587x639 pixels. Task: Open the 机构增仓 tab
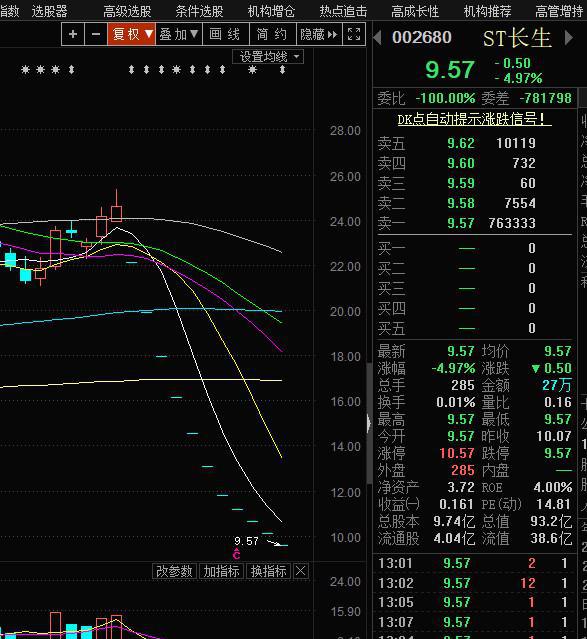[271, 11]
